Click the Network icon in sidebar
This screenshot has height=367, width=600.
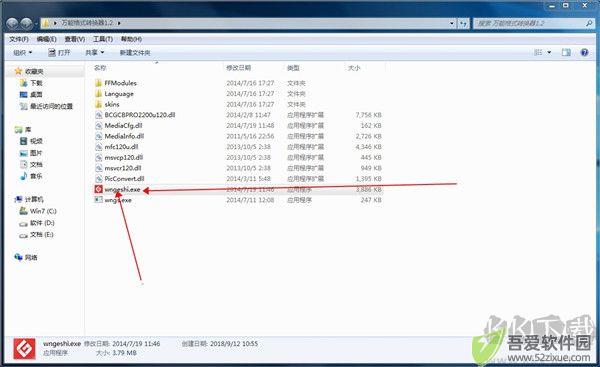(x=18, y=257)
